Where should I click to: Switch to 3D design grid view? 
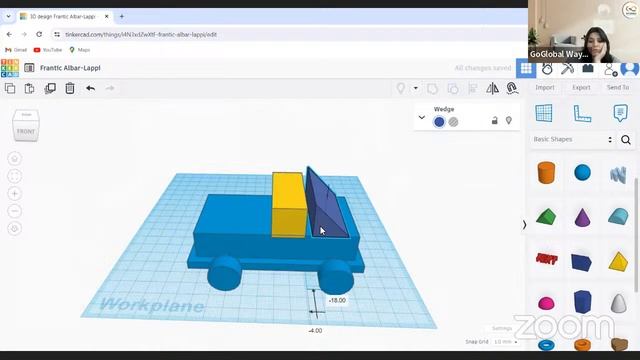(x=526, y=69)
